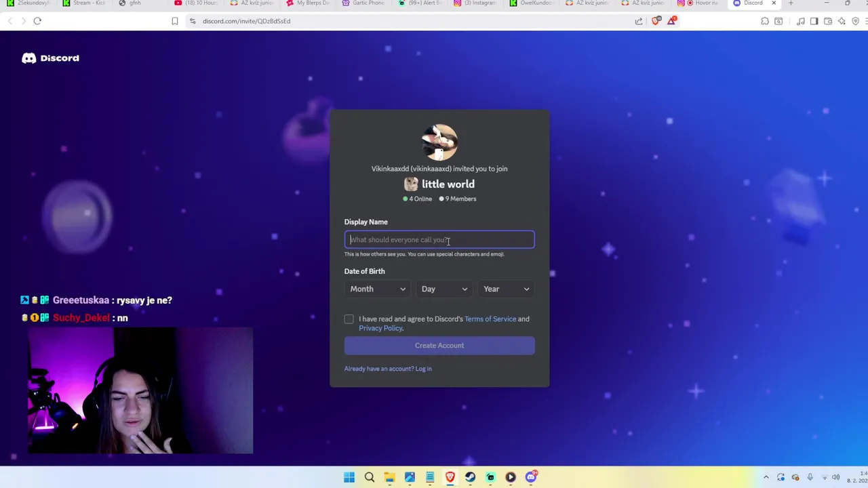
Task: Open the VPN shield icon in toolbar
Action: 855,21
